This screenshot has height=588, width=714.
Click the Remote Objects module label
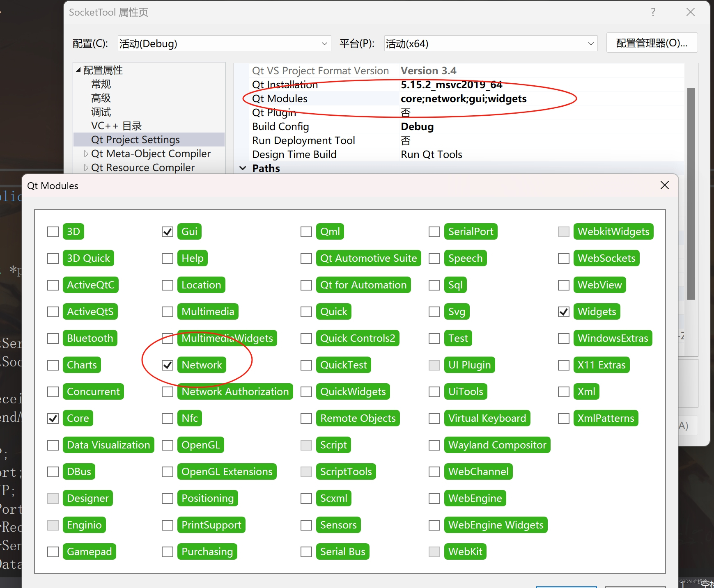pyautogui.click(x=358, y=418)
